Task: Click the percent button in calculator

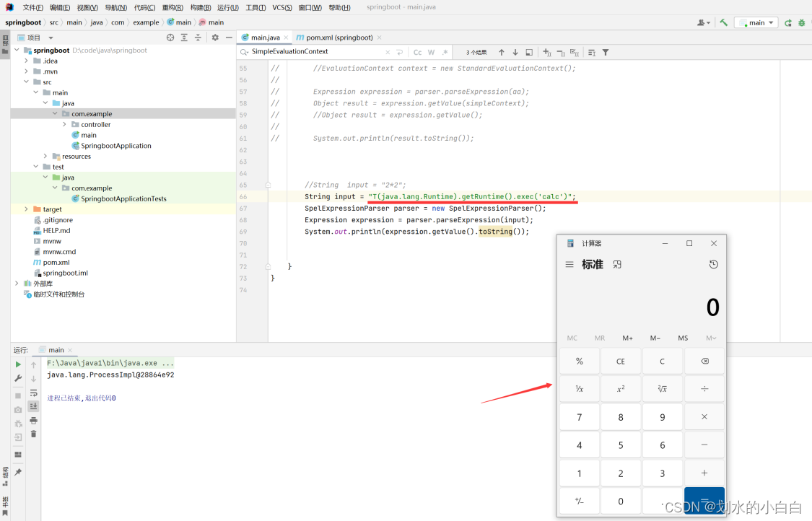Action: [x=580, y=362]
